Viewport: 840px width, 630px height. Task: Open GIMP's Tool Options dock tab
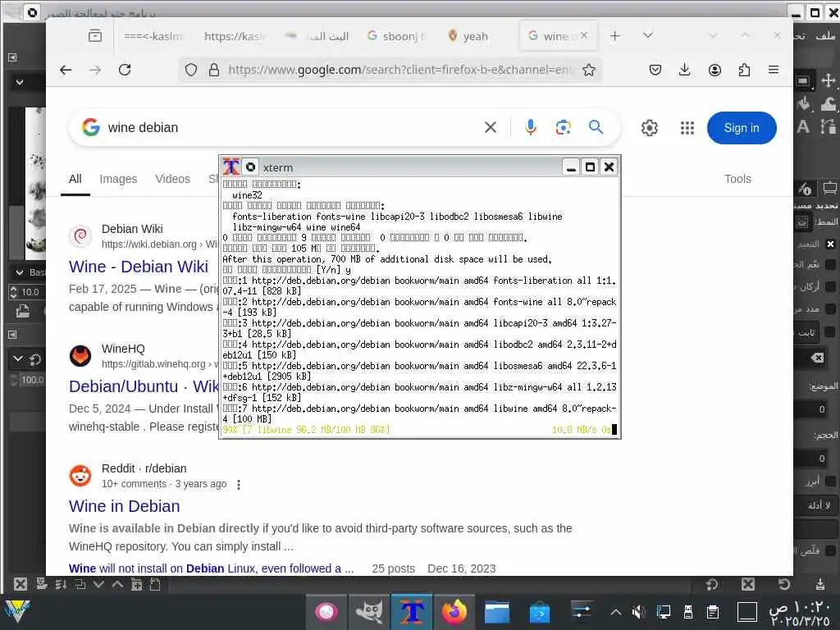click(806, 188)
